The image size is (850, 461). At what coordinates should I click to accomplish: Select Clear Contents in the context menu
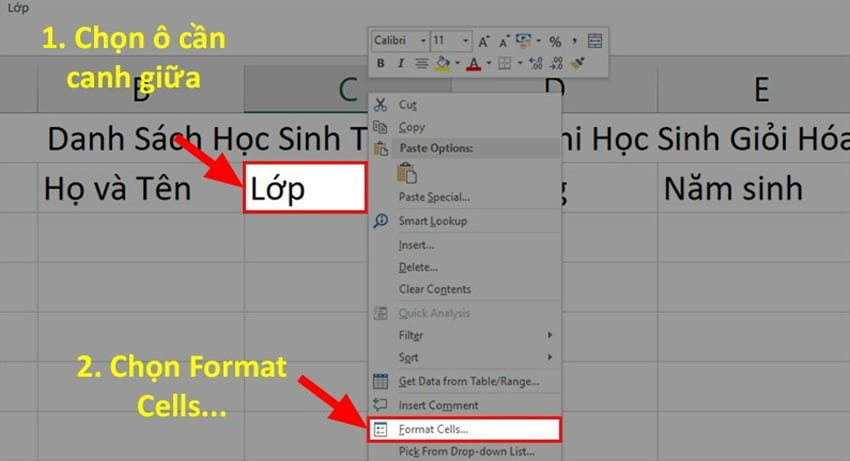(x=465, y=289)
